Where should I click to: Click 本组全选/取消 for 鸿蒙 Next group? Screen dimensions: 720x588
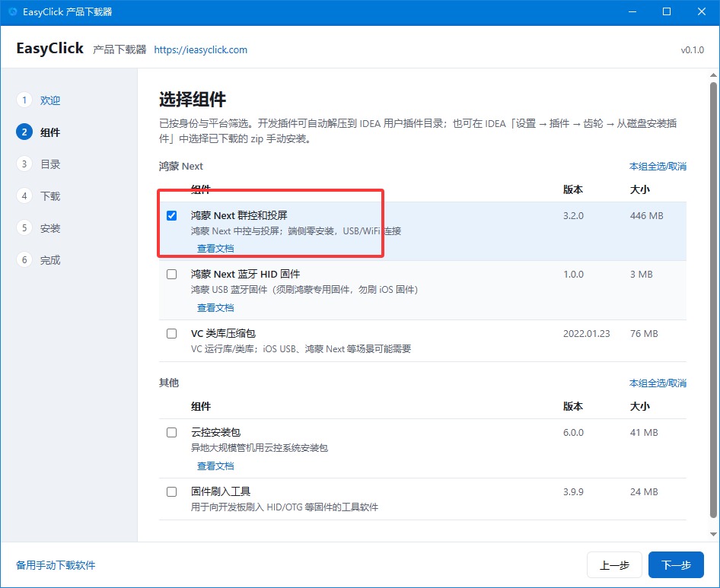point(658,166)
